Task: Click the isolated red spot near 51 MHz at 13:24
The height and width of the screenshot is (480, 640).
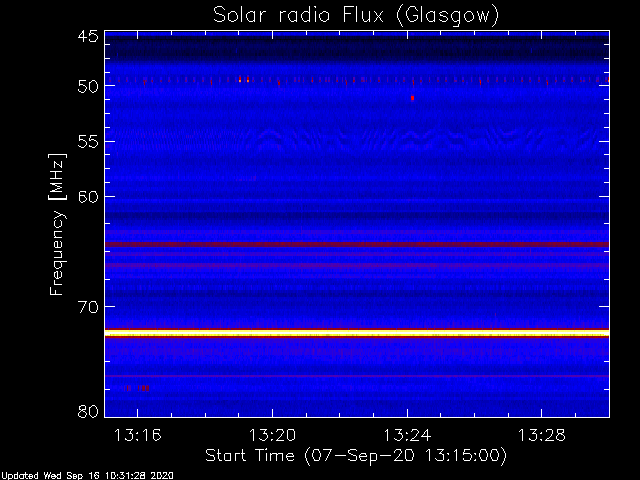Action: point(412,98)
